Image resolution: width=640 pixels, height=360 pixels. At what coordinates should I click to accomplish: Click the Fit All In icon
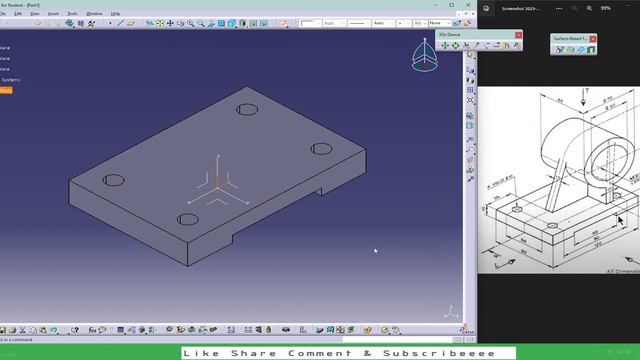coord(160,24)
